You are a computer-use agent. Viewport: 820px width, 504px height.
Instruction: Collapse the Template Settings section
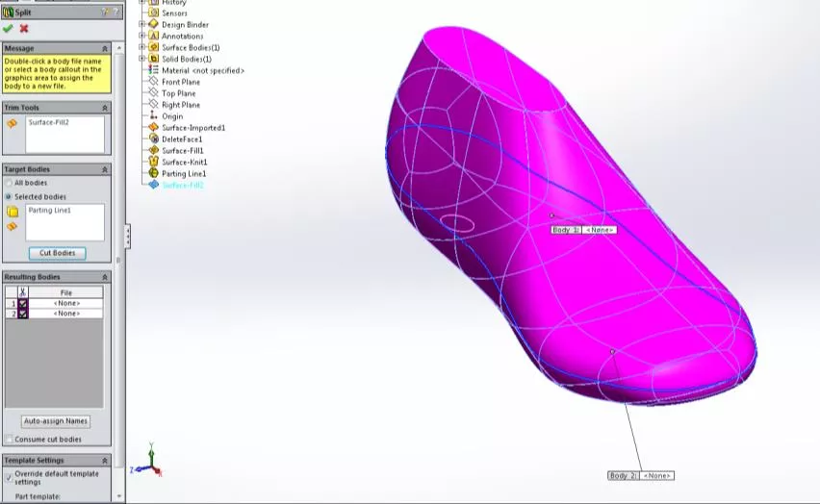105,461
